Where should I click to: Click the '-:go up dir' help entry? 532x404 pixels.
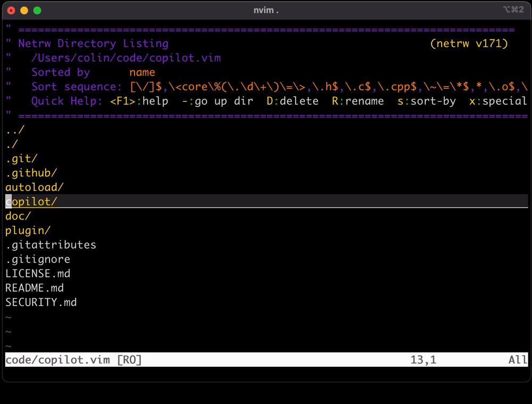tap(218, 101)
